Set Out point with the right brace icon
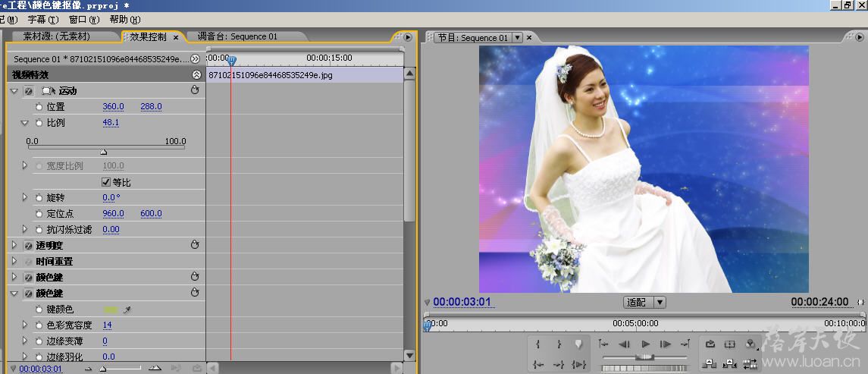Image resolution: width=868 pixels, height=374 pixels. tap(559, 344)
